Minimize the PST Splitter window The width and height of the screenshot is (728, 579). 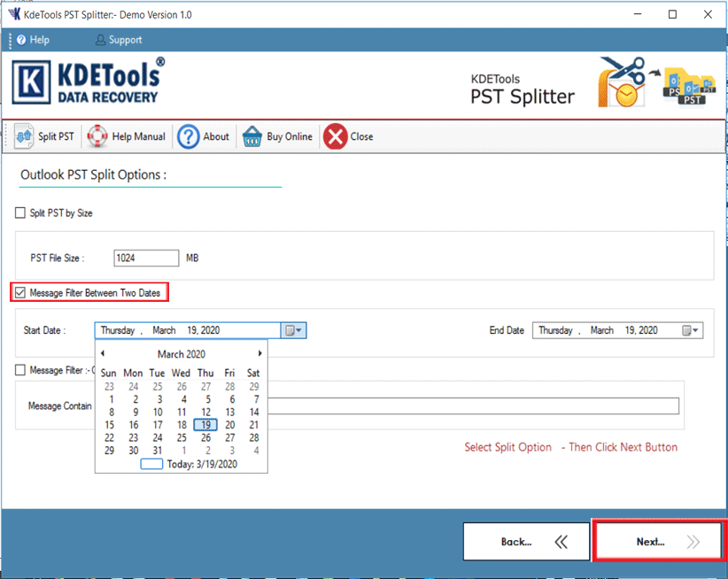(638, 14)
